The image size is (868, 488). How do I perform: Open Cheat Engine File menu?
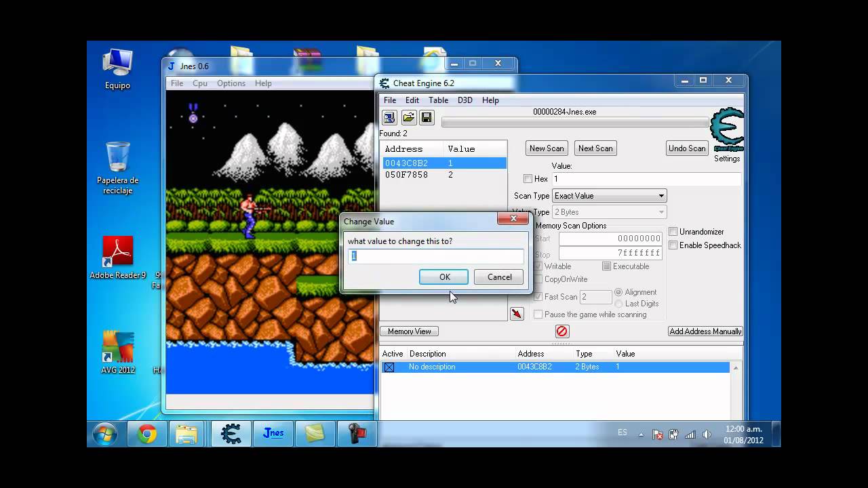pyautogui.click(x=390, y=100)
